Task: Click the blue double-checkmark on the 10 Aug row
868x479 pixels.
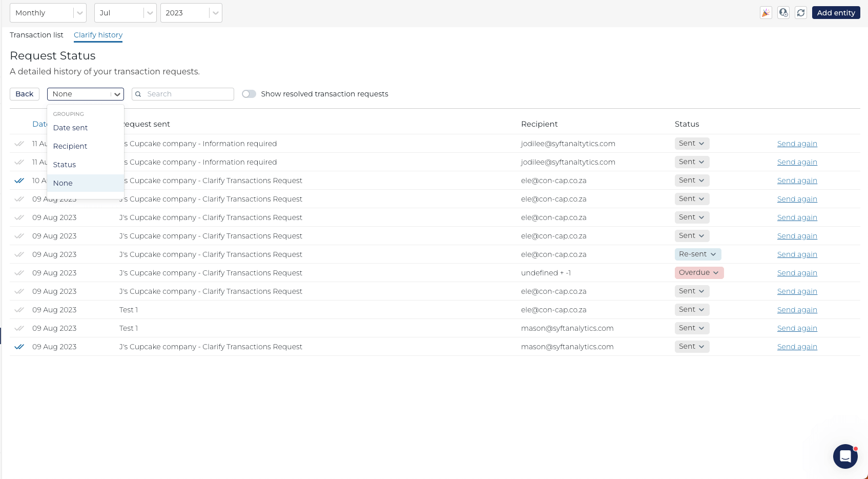Action: tap(19, 180)
